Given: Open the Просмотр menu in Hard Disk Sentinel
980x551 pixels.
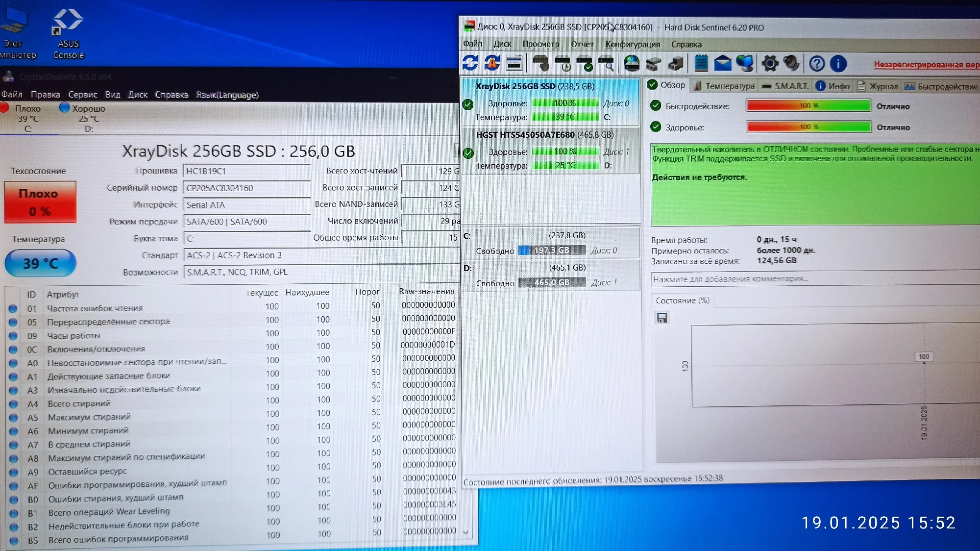Looking at the screenshot, I should pos(540,44).
